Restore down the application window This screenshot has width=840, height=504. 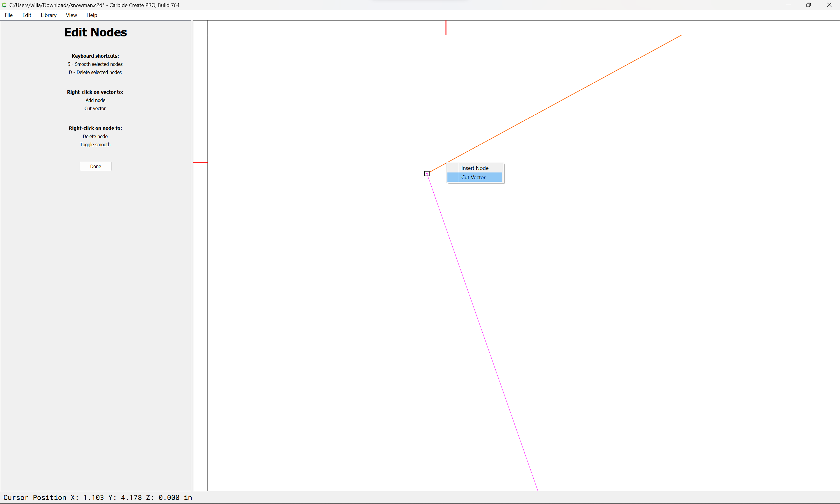[808, 5]
